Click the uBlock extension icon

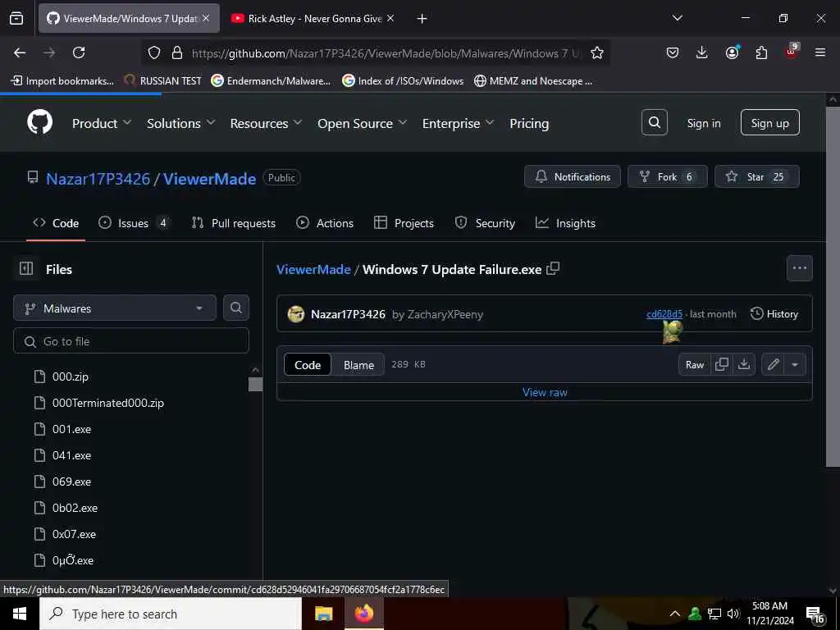tap(792, 52)
